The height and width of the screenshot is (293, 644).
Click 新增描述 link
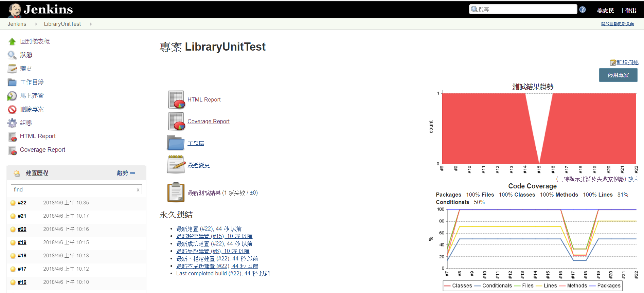coord(628,62)
